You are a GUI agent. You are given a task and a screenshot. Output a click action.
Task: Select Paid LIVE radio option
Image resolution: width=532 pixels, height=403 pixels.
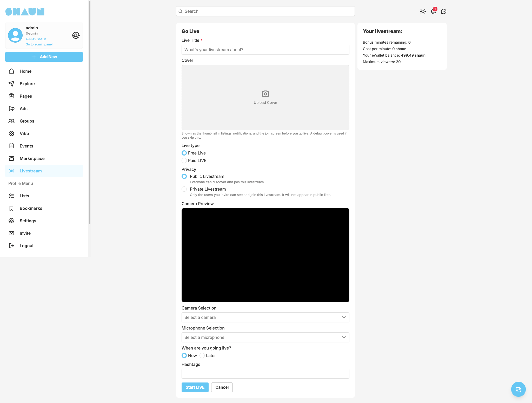tap(184, 160)
